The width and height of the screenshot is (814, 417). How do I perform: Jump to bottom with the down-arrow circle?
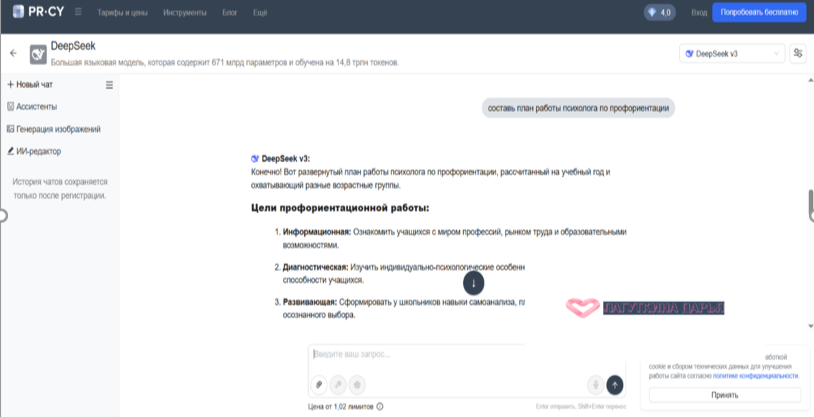(473, 284)
